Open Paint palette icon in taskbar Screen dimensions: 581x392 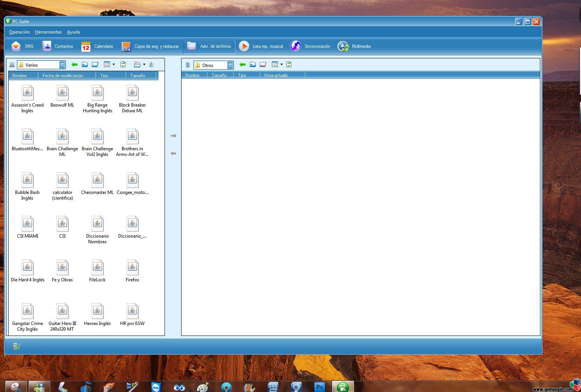coord(203,387)
